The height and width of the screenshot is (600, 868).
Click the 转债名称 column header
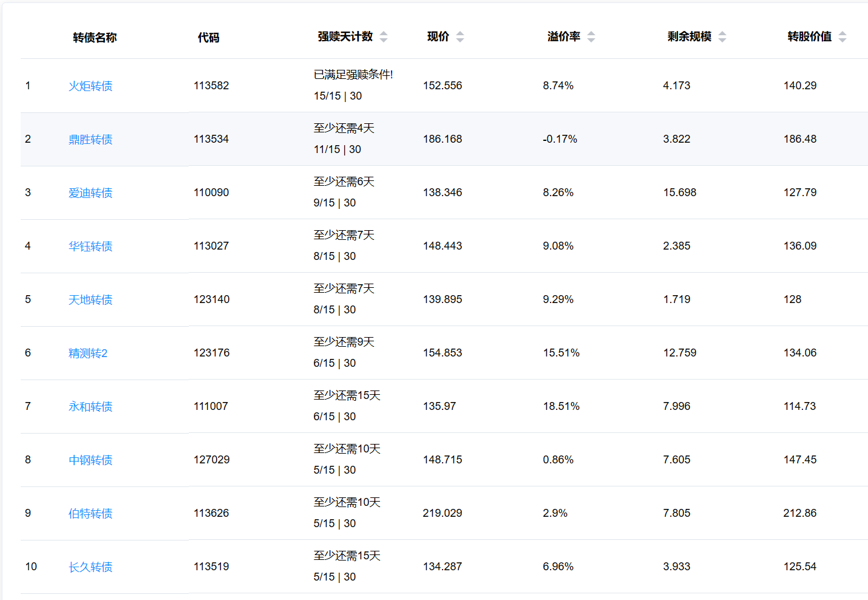click(95, 38)
